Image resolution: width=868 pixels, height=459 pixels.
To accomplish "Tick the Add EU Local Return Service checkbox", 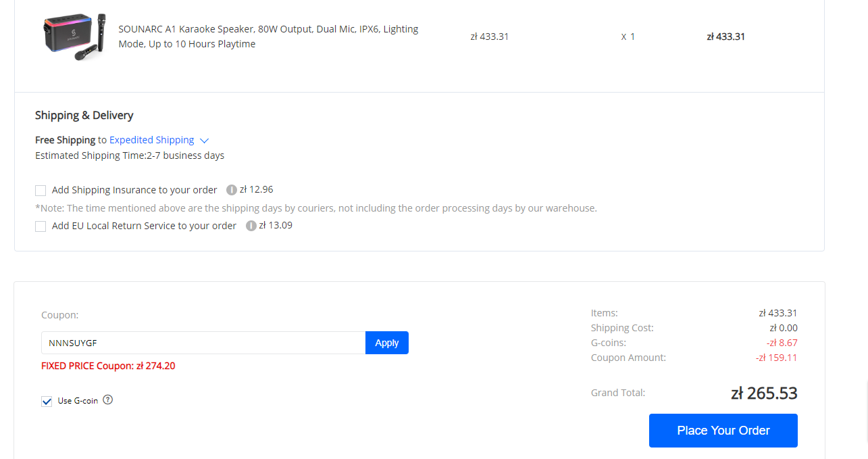I will 41,226.
